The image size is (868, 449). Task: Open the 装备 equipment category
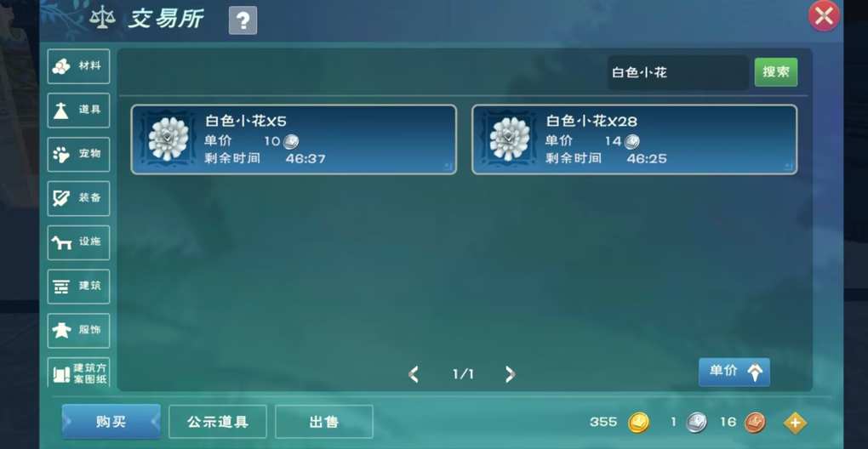[78, 198]
